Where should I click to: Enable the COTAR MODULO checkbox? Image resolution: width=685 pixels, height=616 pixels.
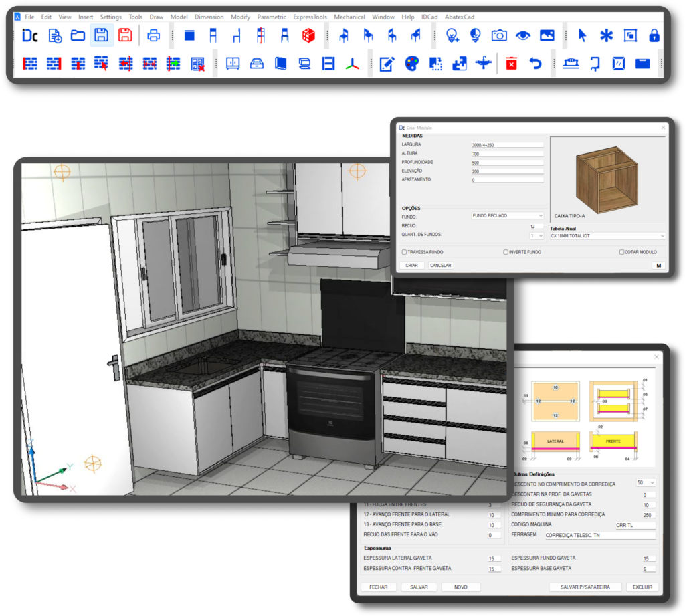[621, 252]
